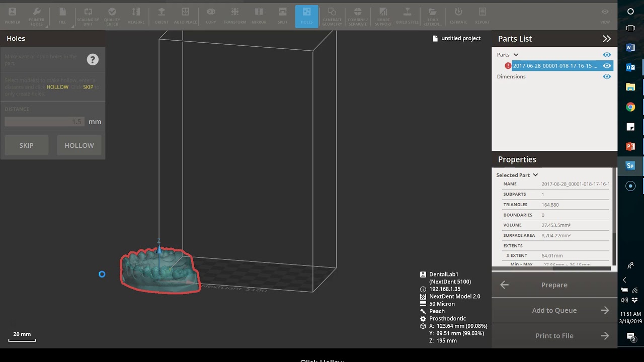Click the highlighted Holes tool
The image size is (644, 362).
click(306, 16)
